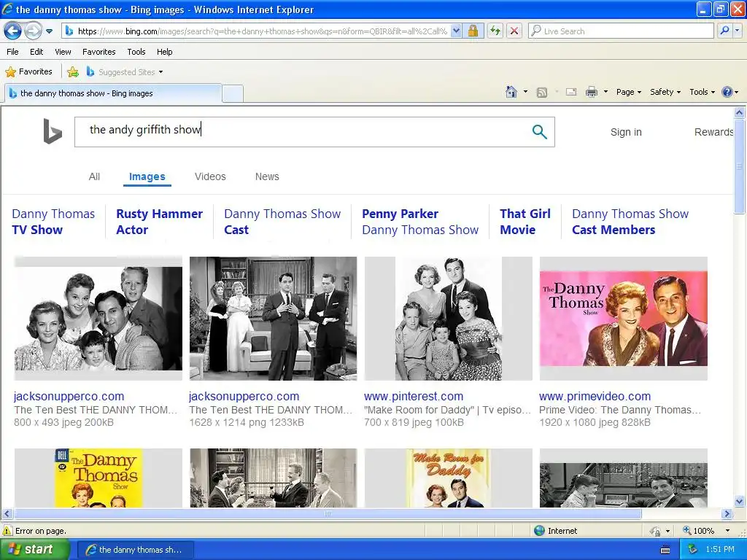Click the vertical scrollbar down arrow
Image resolution: width=747 pixels, height=560 pixels.
pos(740,501)
